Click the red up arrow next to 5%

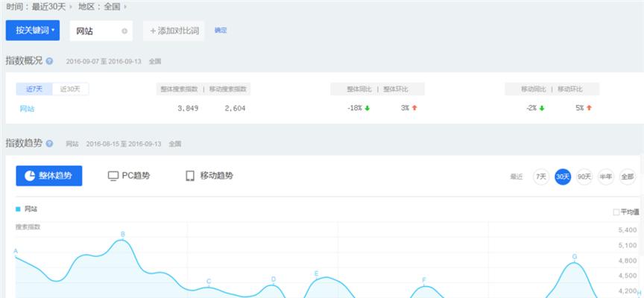tap(589, 108)
